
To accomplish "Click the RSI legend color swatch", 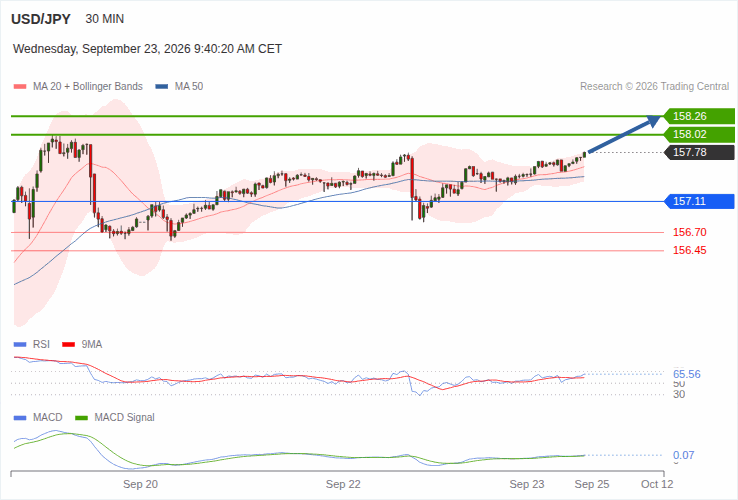I will click(x=20, y=345).
